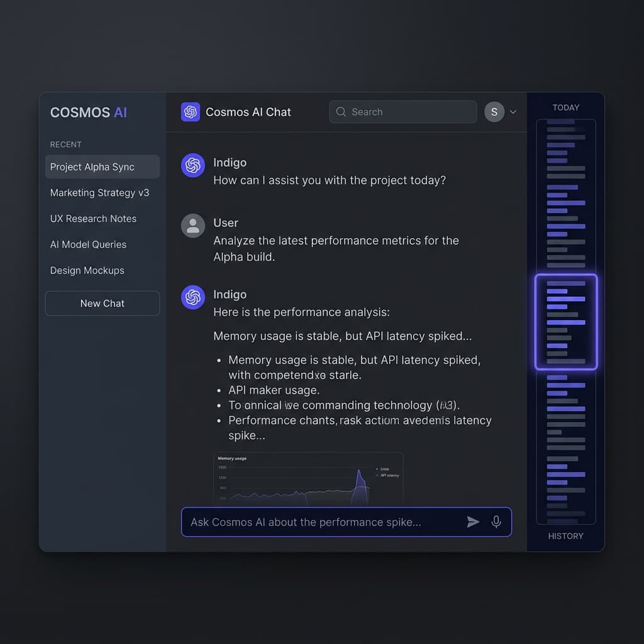Click text "Analyze the latest performance metrics"
This screenshot has height=644, width=644.
317,241
